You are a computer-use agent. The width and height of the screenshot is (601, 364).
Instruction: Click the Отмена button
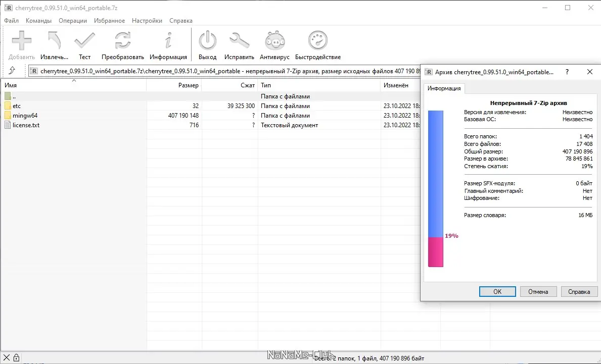(538, 292)
